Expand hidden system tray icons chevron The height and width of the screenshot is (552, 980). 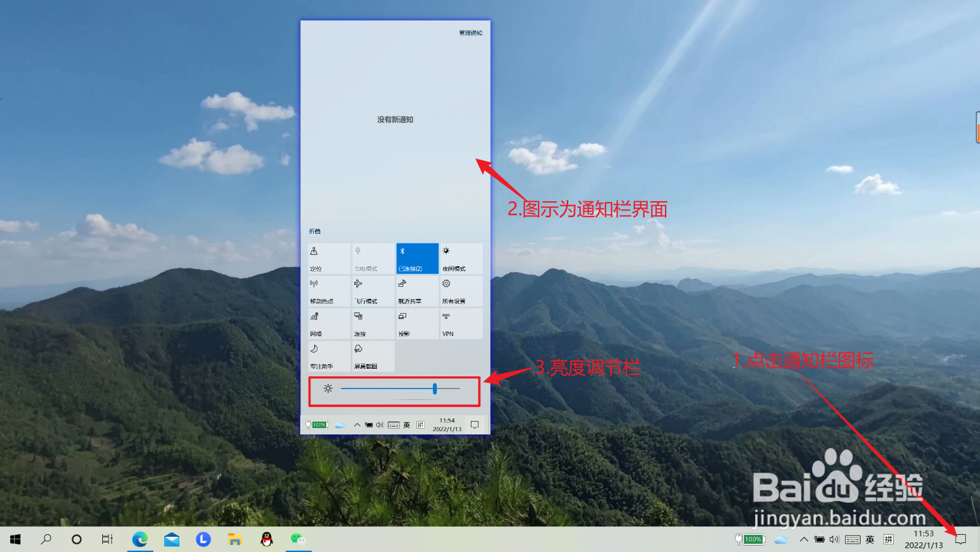pos(804,539)
